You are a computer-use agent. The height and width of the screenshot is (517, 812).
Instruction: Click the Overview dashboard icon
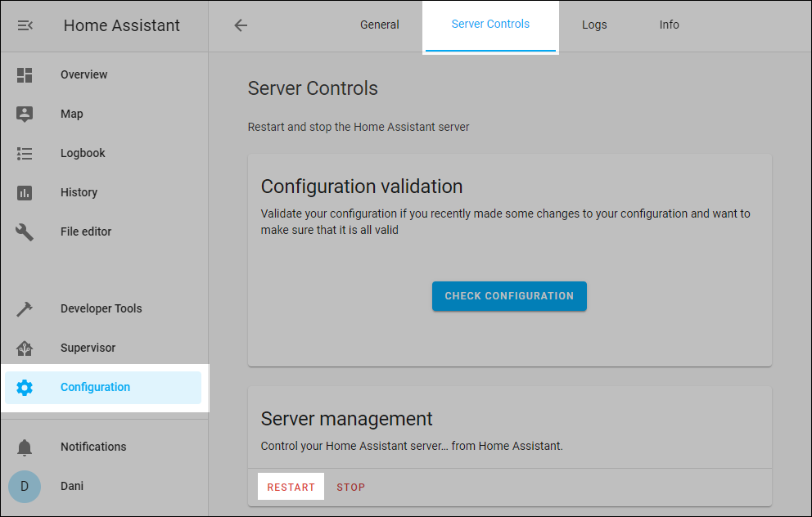click(x=25, y=75)
